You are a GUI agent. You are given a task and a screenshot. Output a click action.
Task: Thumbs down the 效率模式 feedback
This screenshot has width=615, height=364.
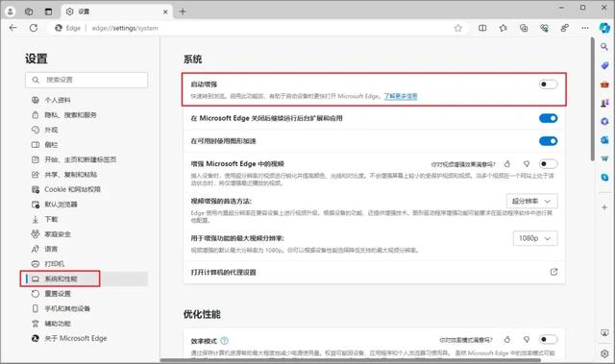click(x=527, y=339)
